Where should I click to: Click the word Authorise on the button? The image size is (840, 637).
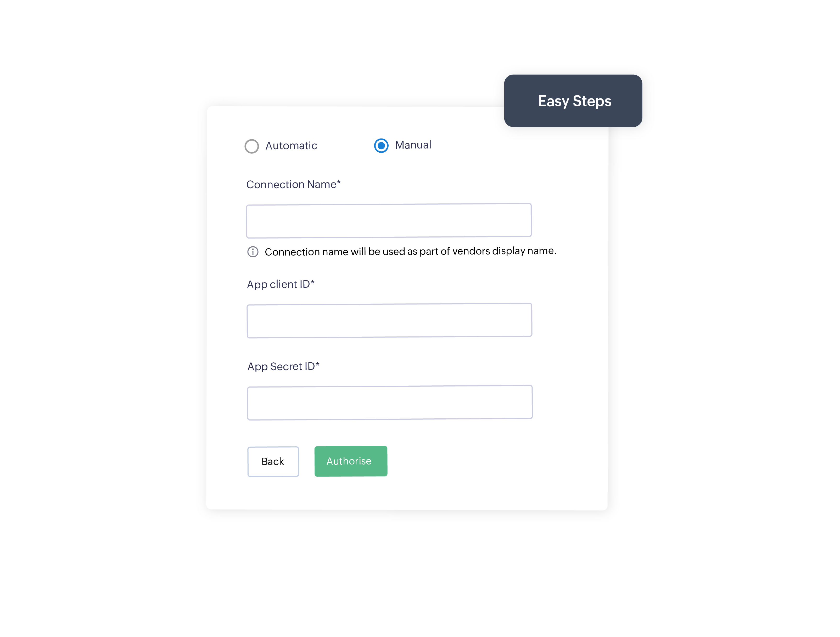point(349,461)
